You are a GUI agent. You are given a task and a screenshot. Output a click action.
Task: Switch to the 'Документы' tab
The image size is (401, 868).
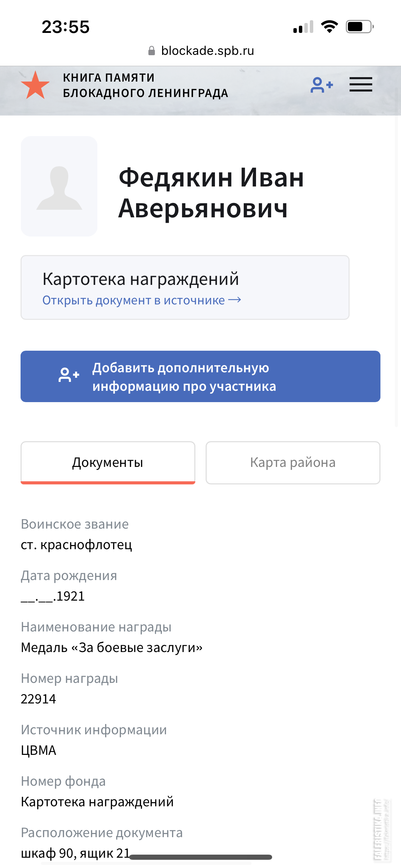[108, 463]
